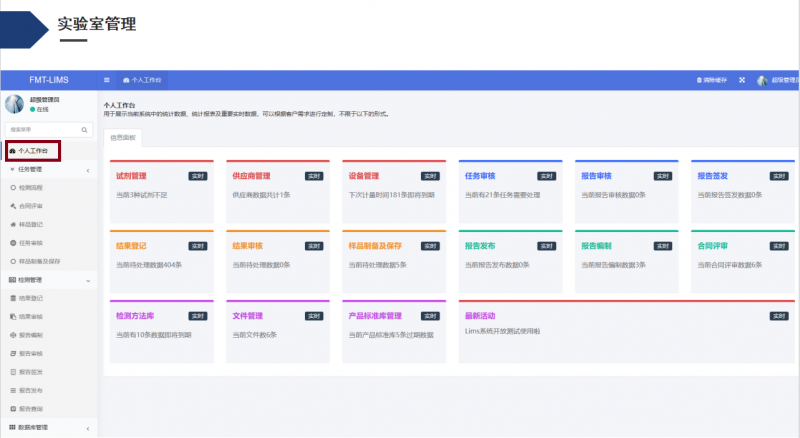Collapse the 检测管理 sidebar group

coord(48,280)
